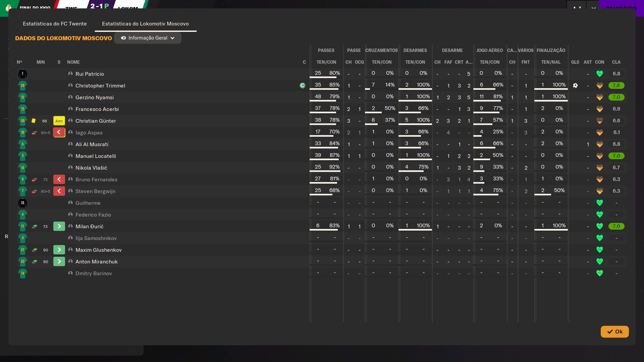Click the 2-1 P score in the header

[x=100, y=5]
